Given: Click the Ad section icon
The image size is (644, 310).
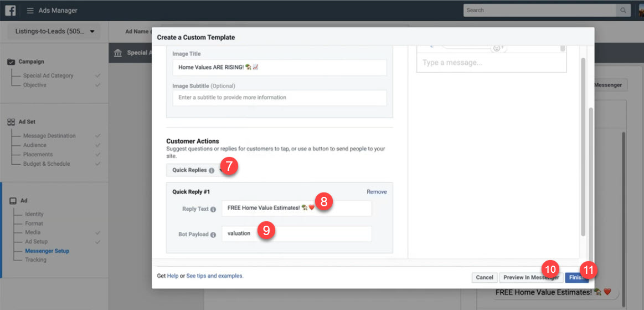Looking at the screenshot, I should pyautogui.click(x=12, y=201).
